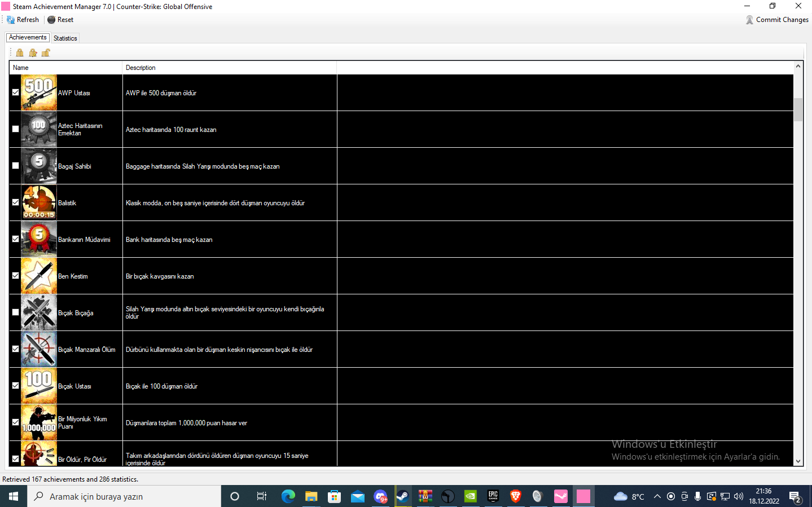Show hidden system tray icons
812x507 pixels.
click(x=657, y=496)
